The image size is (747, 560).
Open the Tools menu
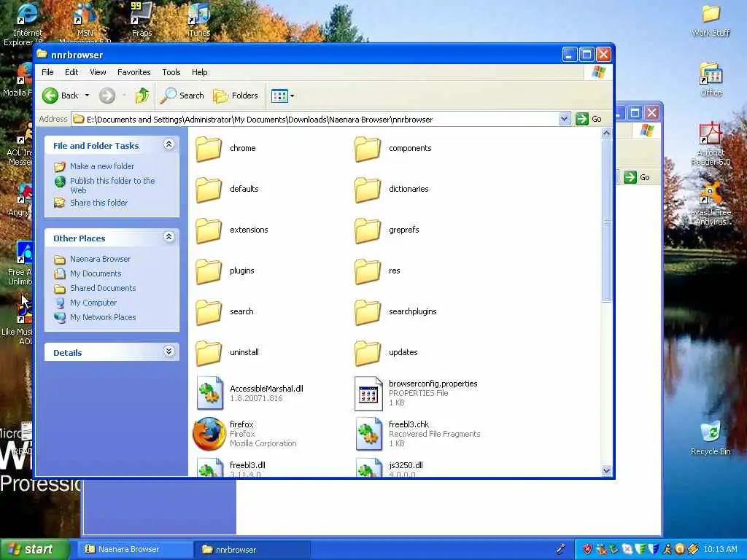(171, 72)
